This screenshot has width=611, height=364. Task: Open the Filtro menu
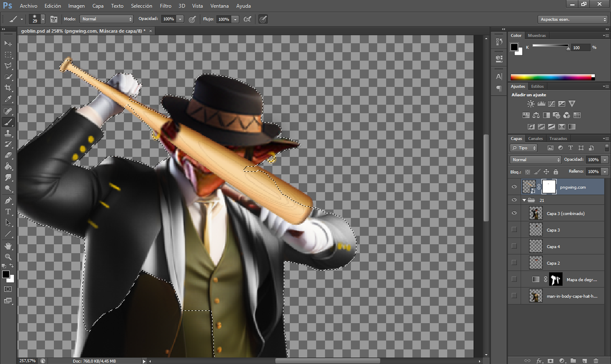166,6
